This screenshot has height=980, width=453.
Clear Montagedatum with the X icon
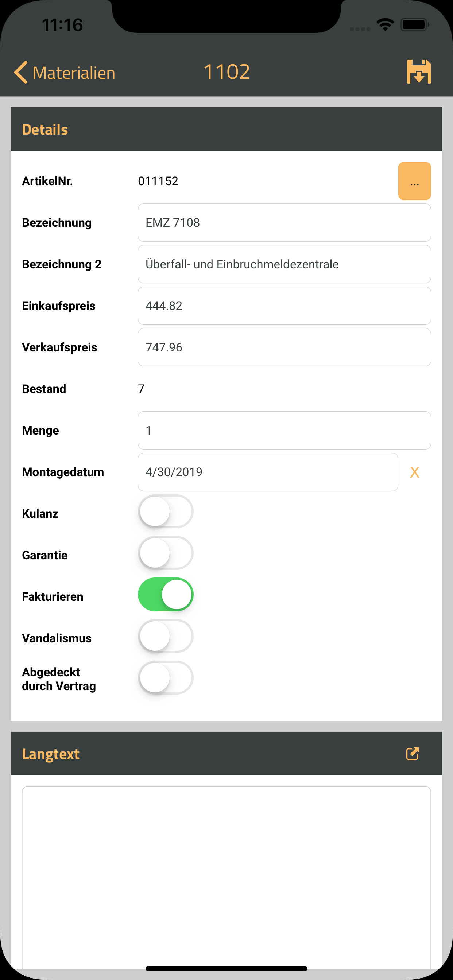(x=415, y=472)
